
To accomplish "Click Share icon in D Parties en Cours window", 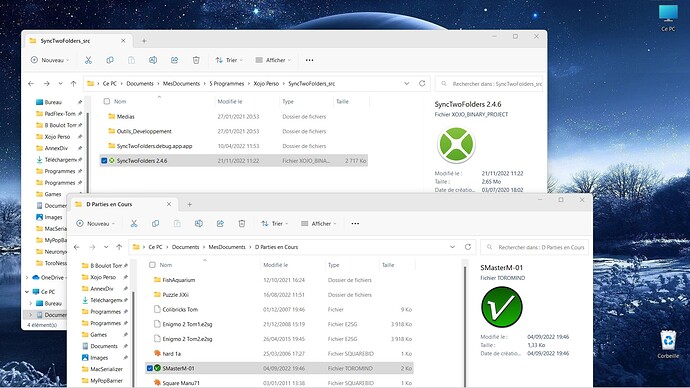I will [x=220, y=223].
